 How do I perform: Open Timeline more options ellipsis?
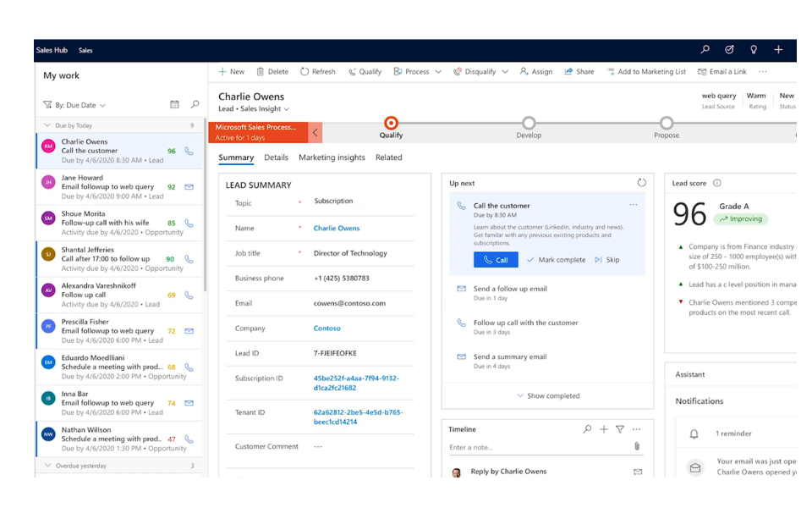pyautogui.click(x=636, y=429)
